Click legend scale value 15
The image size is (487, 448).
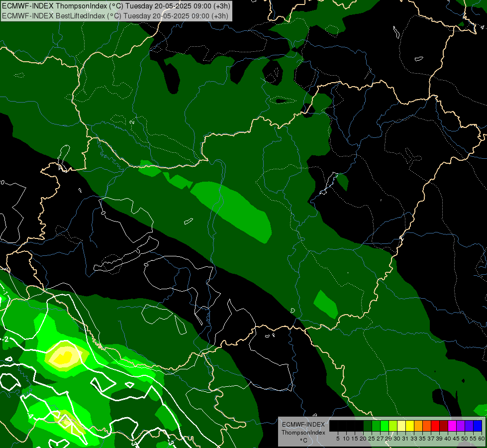point(355,439)
